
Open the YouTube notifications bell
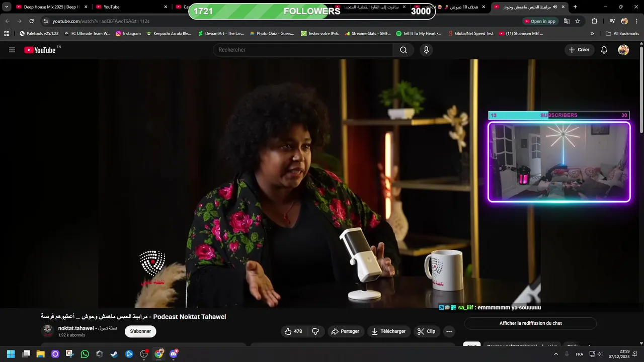point(604,50)
